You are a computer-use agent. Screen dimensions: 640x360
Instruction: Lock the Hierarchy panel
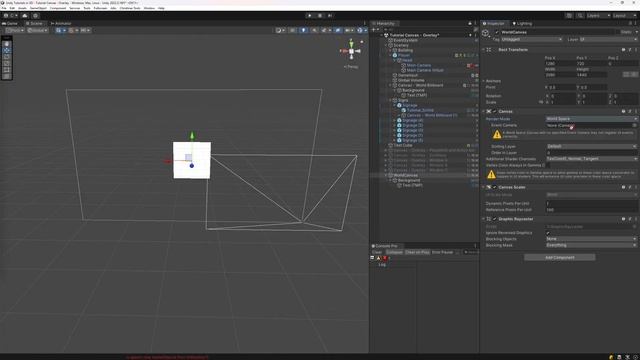coord(470,23)
